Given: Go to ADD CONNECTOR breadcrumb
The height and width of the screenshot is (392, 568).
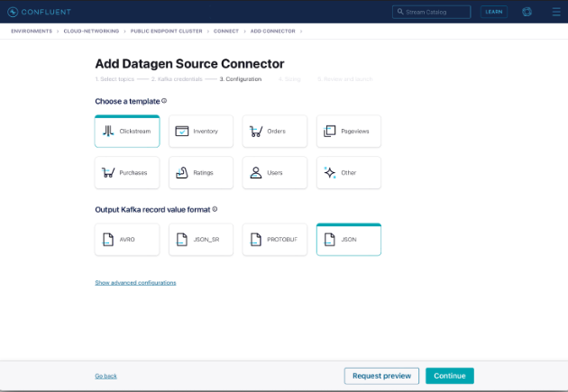Looking at the screenshot, I should point(273,32).
